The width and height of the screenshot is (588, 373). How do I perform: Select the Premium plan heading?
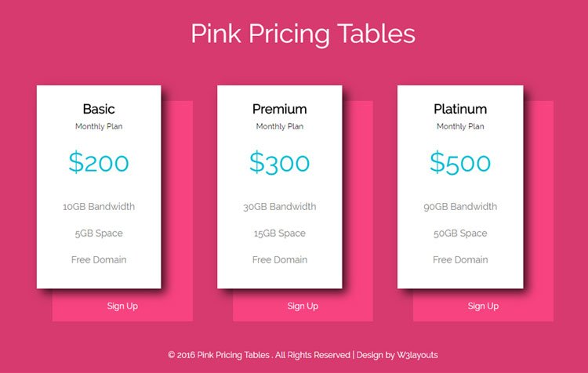click(x=279, y=109)
